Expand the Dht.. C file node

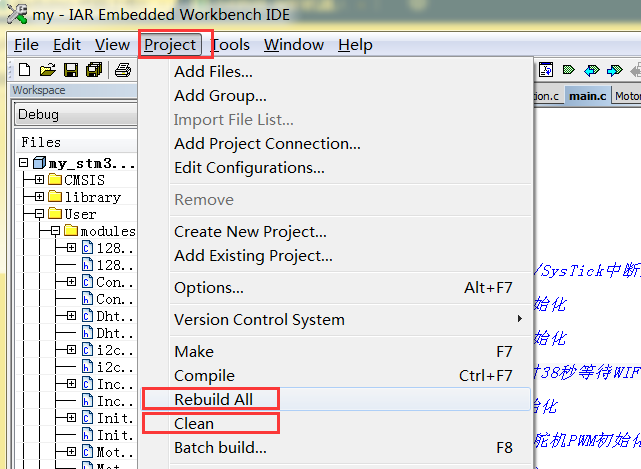72,316
